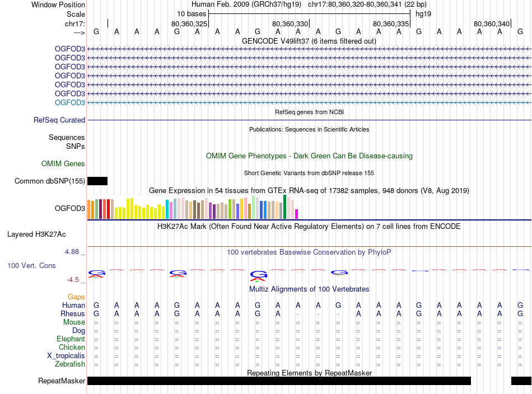Select the Chicken alignment row label

pyautogui.click(x=72, y=347)
